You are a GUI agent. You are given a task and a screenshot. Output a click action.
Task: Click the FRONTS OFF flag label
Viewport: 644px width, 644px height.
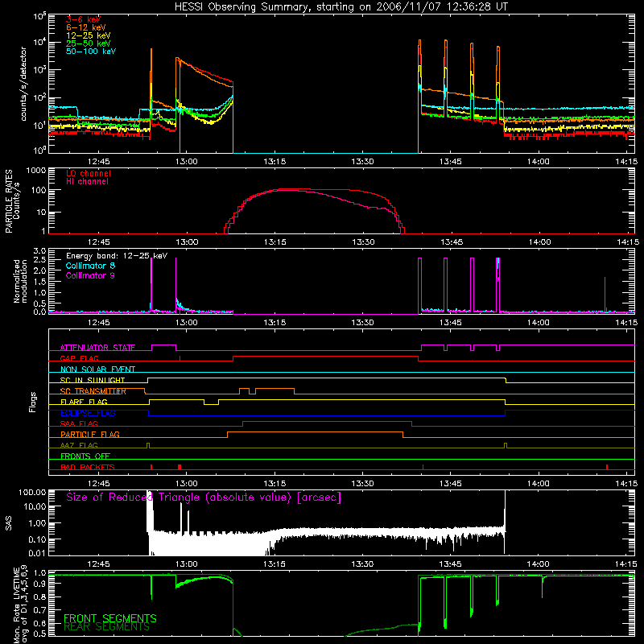[x=85, y=456]
